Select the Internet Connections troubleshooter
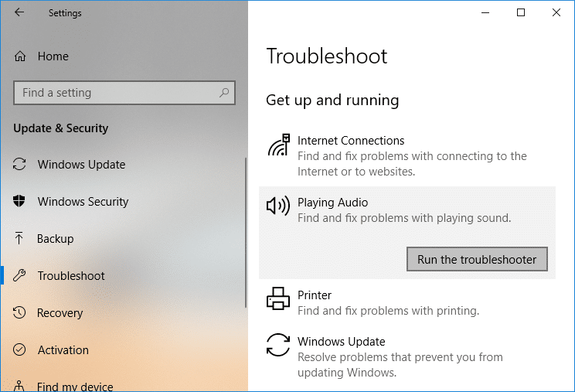Screen dimensions: 575x392 350,141
